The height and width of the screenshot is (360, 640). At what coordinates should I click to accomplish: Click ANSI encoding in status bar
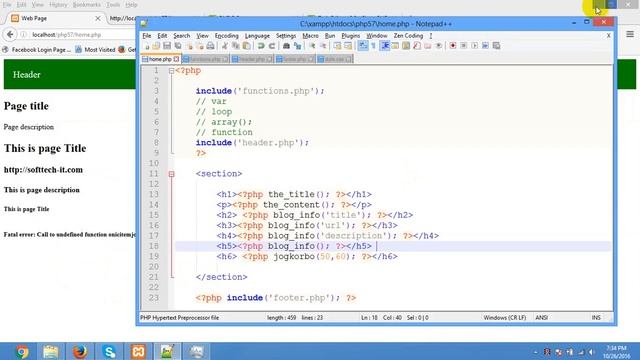[x=541, y=318]
